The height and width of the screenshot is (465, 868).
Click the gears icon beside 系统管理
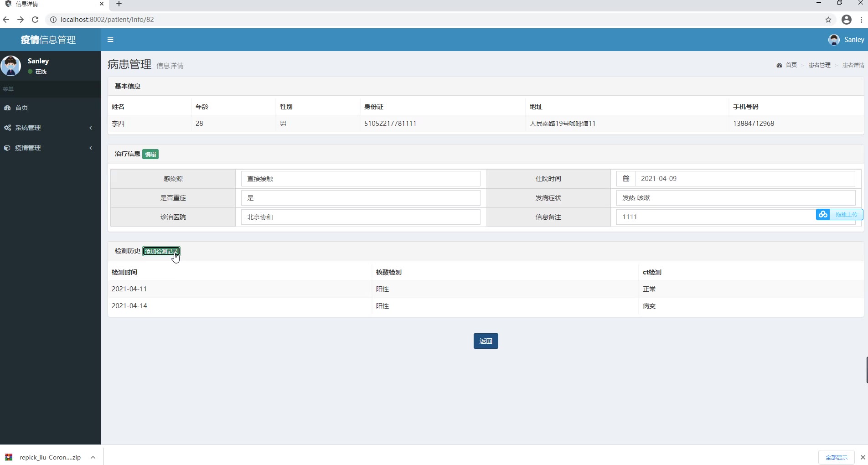point(7,128)
